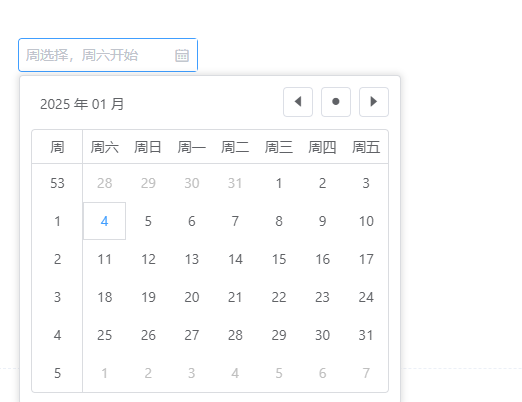The height and width of the screenshot is (402, 522).
Task: Choose January 23 under 周四 column
Action: 322,297
